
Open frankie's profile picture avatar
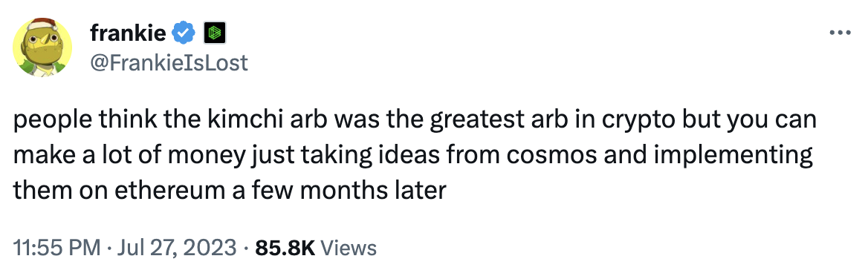pos(42,47)
